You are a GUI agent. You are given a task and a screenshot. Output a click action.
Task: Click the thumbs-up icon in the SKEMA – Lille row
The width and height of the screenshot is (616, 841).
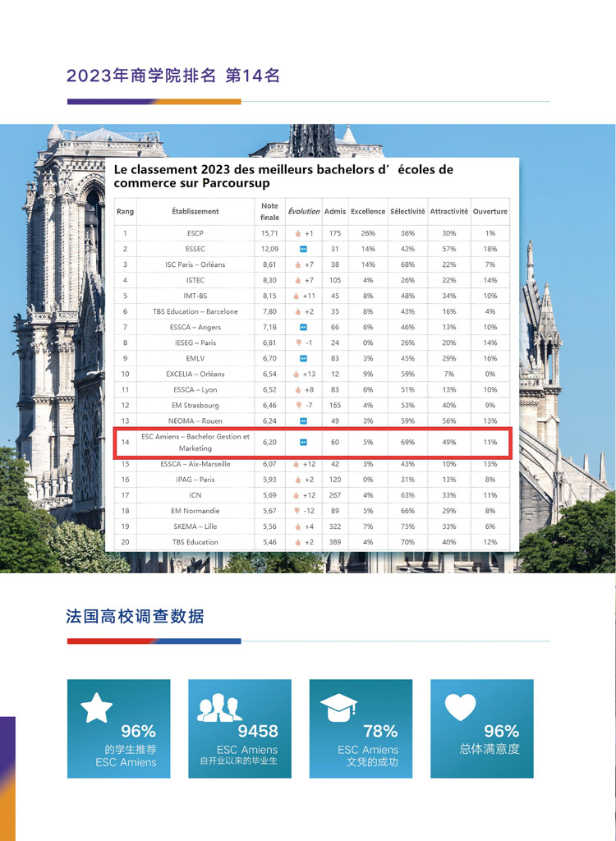tap(297, 526)
